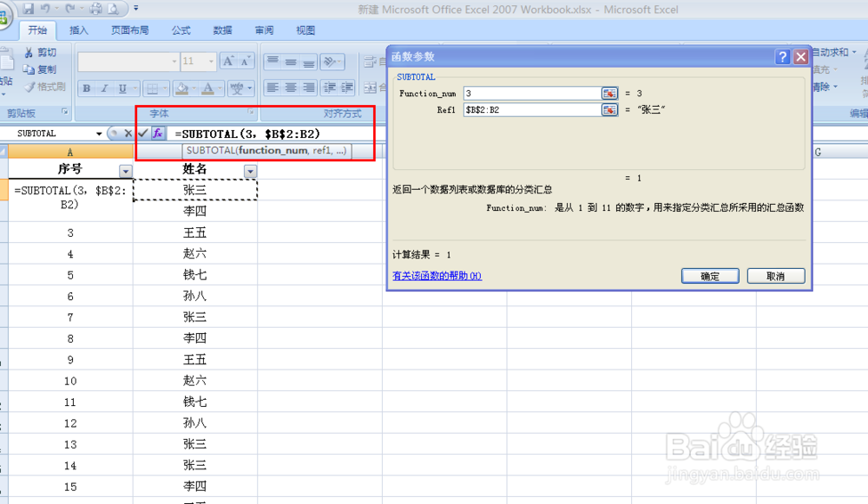Expand the Name Box SUBTOTAL dropdown
Viewport: 868px width, 504px height.
[x=99, y=134]
